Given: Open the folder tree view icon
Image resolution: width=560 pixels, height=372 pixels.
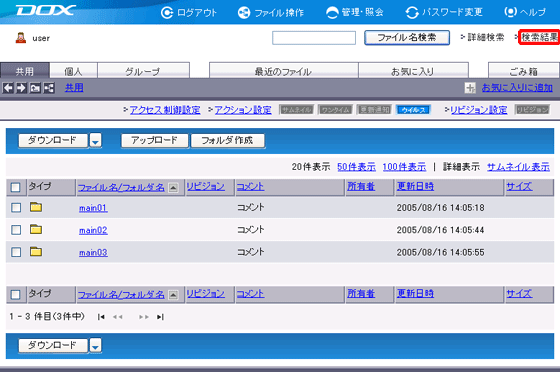Looking at the screenshot, I should point(49,88).
